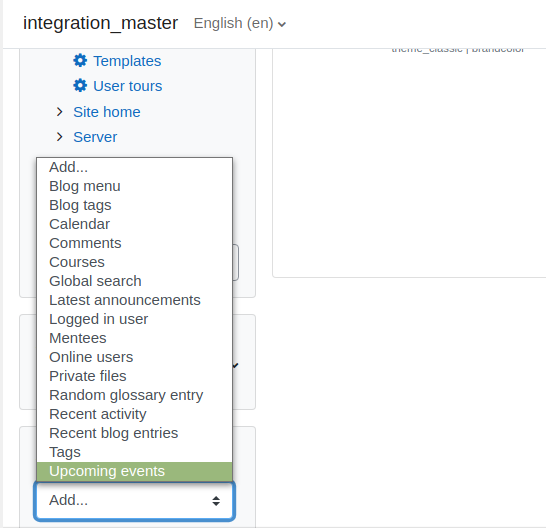Choose Calendar in the Add block list
546x528 pixels.
[134, 224]
